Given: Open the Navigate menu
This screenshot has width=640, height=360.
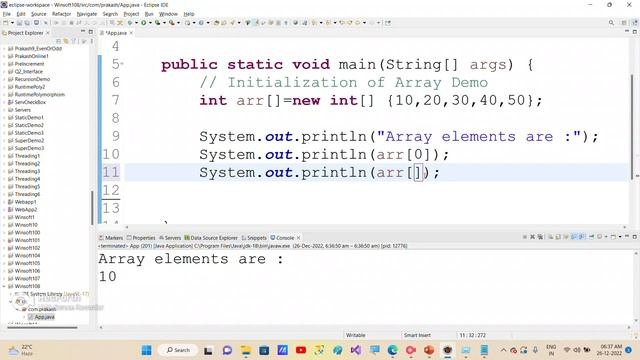Looking at the screenshot, I should pyautogui.click(x=87, y=14).
